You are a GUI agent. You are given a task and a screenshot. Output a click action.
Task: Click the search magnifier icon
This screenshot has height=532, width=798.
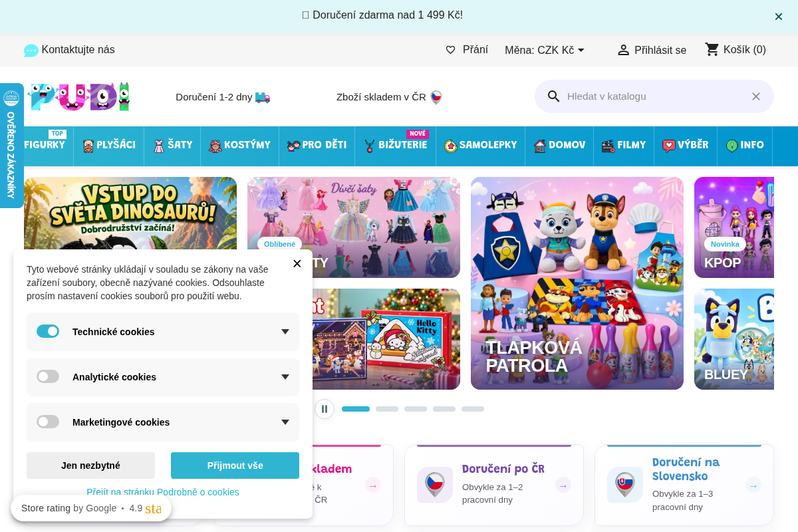(x=554, y=96)
